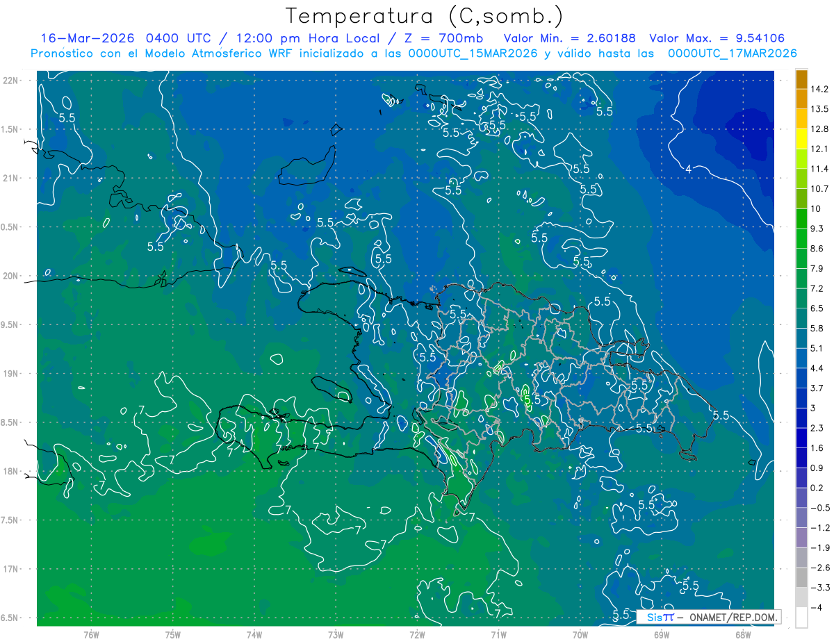The width and height of the screenshot is (834, 644).
Task: Click the "22N" latitude label
Action: point(11,80)
